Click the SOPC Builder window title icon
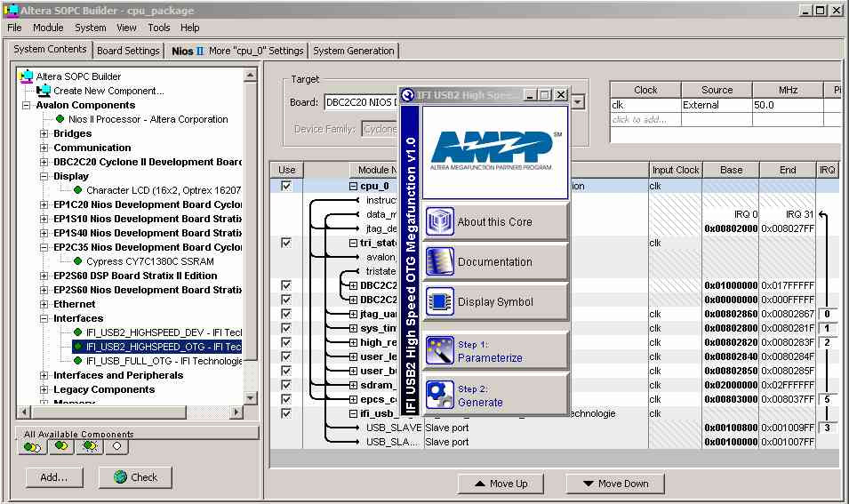Image resolution: width=849 pixels, height=504 pixels. pos(11,10)
